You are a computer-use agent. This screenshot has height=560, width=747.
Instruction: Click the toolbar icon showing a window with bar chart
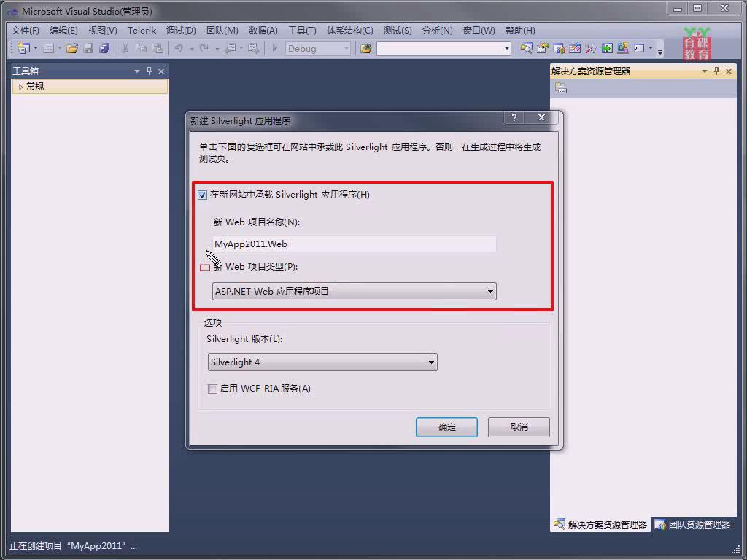pos(559,48)
